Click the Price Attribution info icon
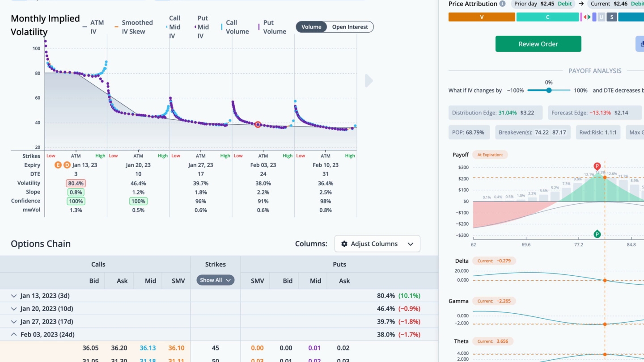This screenshot has width=644, height=362. [502, 4]
